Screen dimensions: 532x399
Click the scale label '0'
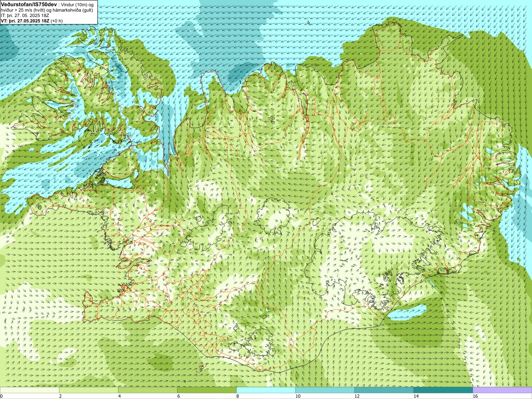tap(2, 396)
